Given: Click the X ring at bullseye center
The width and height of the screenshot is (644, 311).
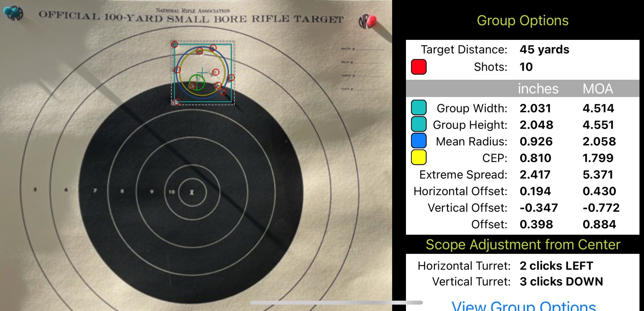Looking at the screenshot, I should coord(192,192).
